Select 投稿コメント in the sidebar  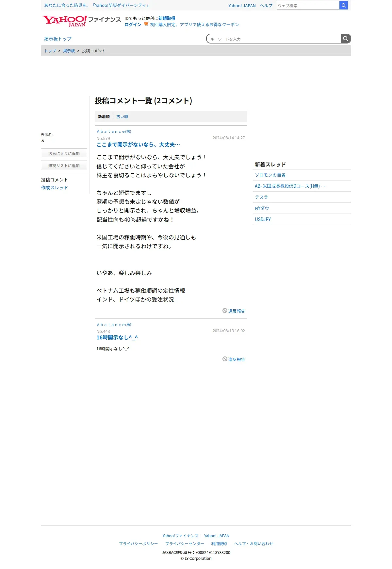[55, 180]
